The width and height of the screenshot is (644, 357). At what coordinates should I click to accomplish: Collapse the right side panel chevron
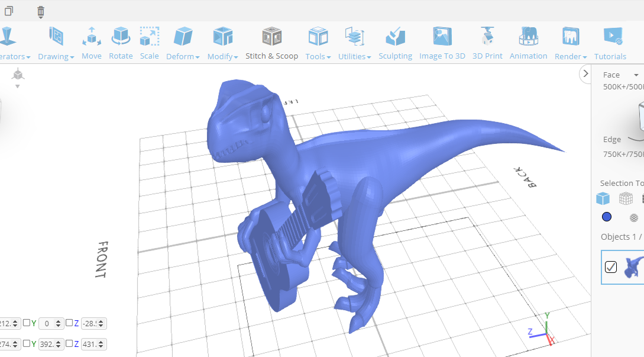pyautogui.click(x=585, y=74)
